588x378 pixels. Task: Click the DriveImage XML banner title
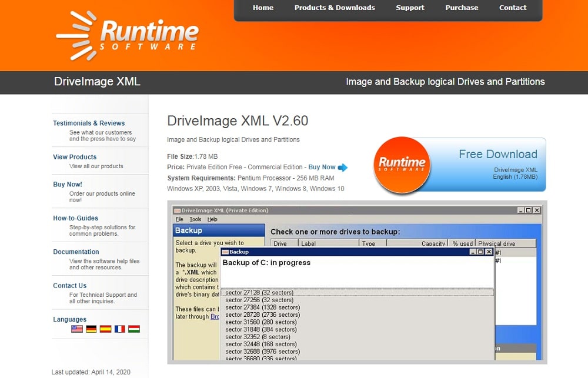(97, 81)
